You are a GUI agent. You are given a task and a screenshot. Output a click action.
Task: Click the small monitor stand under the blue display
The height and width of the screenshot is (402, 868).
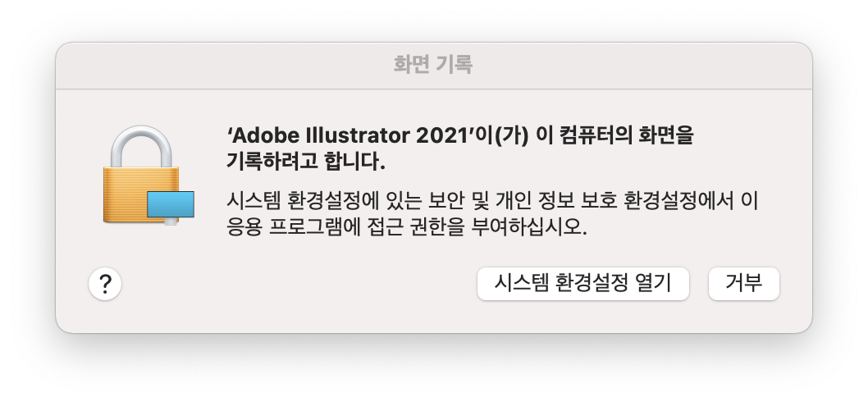click(171, 221)
